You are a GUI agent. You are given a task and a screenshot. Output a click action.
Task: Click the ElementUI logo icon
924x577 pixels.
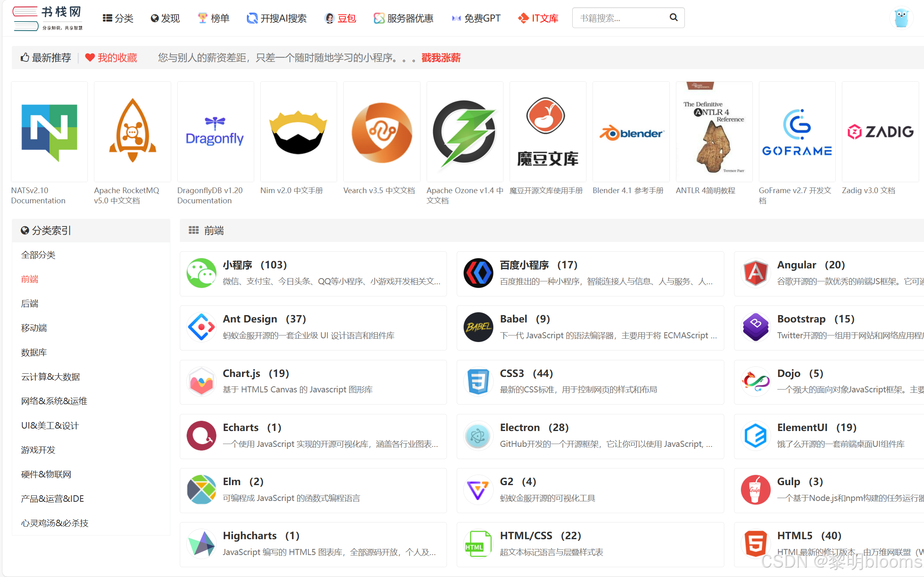[x=756, y=436]
